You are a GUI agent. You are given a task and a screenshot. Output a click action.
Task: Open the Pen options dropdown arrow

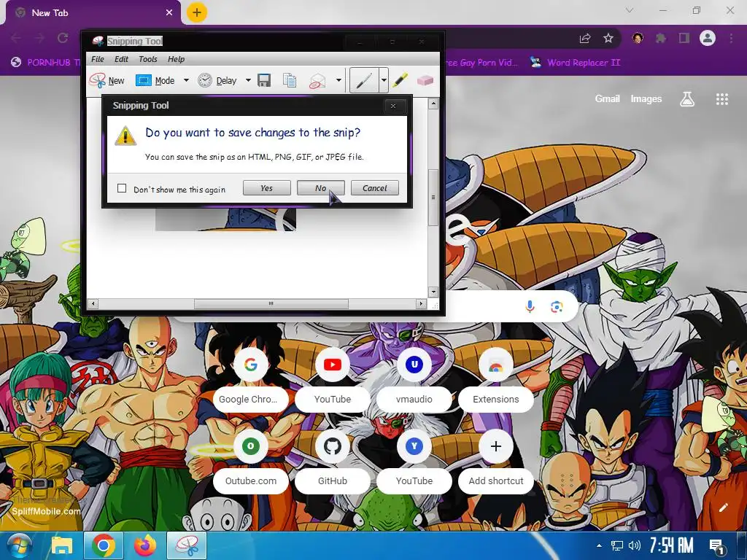[384, 80]
